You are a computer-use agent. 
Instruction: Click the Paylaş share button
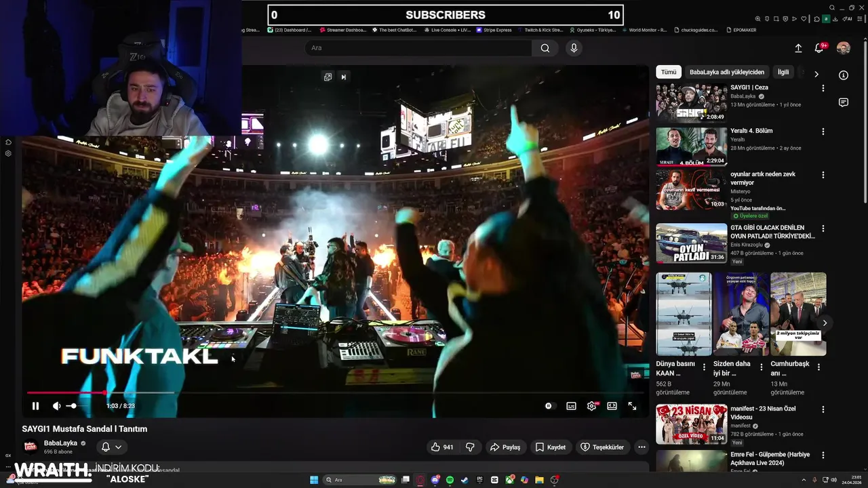click(505, 447)
